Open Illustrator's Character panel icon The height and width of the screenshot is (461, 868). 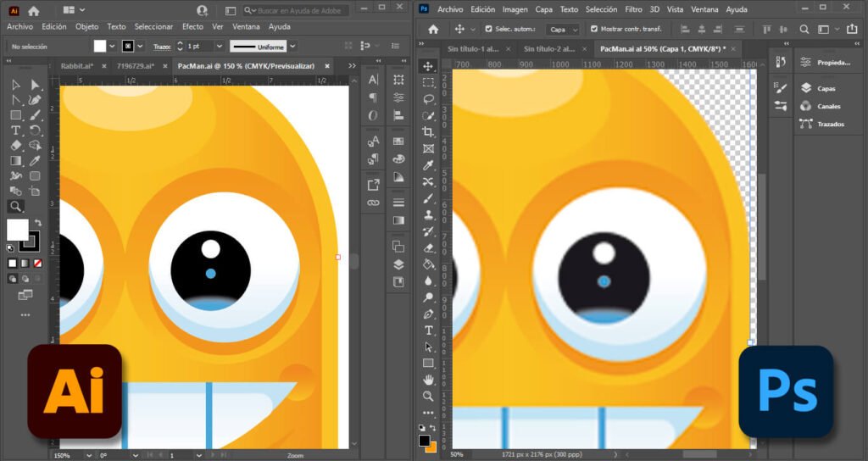[373, 80]
